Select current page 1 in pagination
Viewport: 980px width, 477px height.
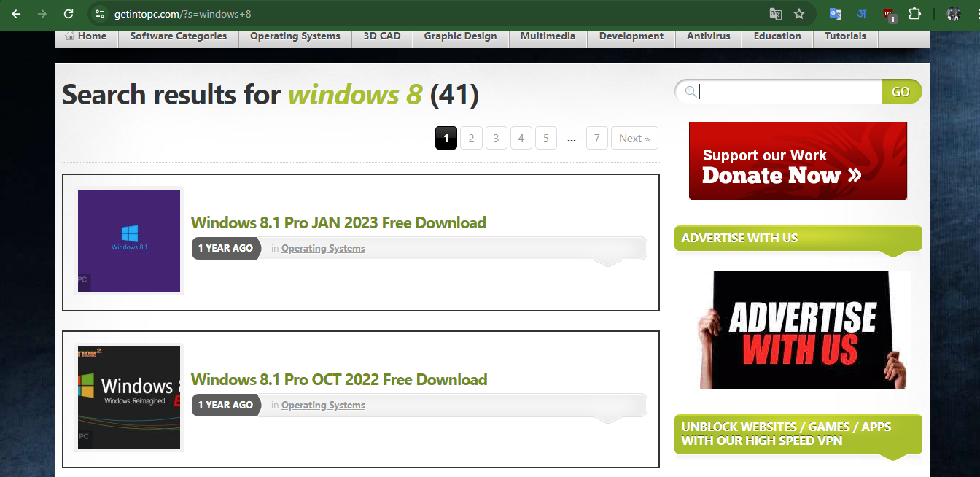pyautogui.click(x=446, y=138)
